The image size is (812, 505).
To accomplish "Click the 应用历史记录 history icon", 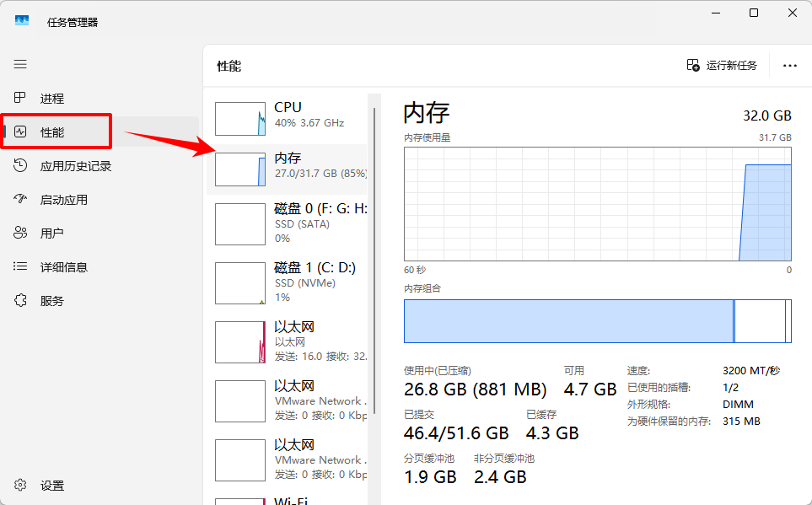I will [x=20, y=165].
